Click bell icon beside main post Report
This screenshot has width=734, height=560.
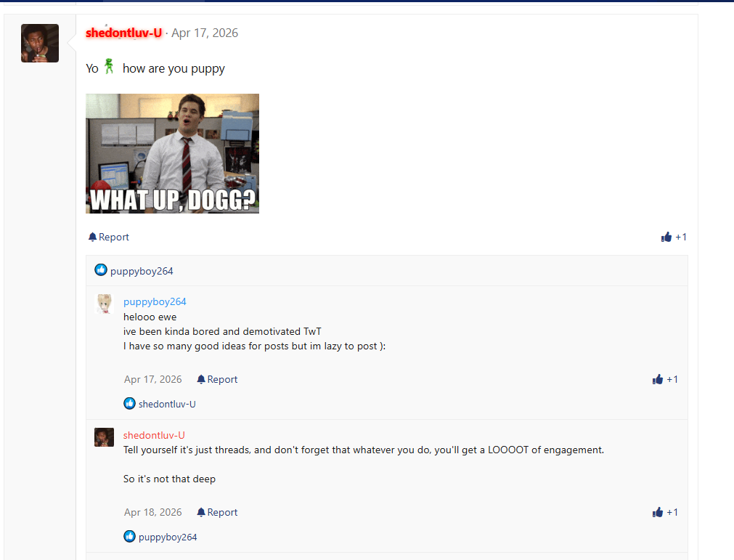pos(93,237)
